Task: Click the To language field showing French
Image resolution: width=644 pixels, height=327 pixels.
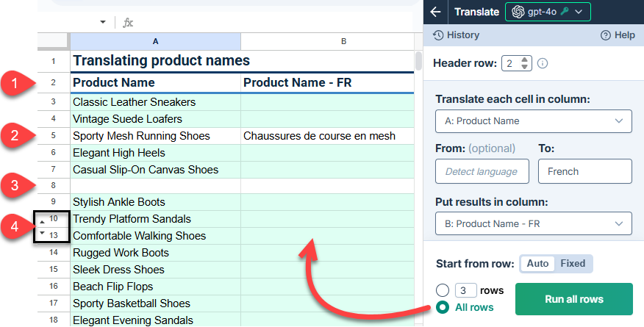Action: (x=584, y=171)
